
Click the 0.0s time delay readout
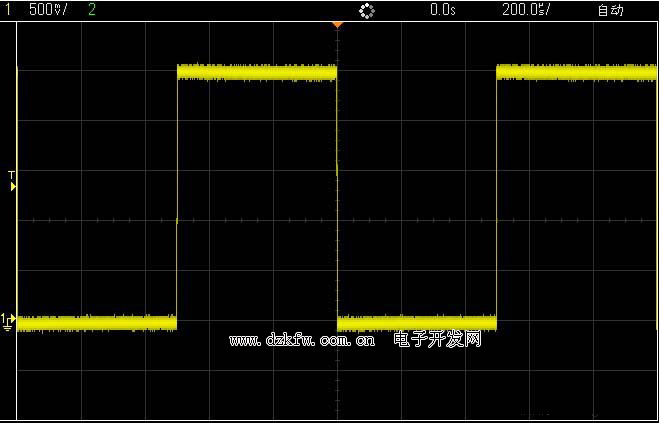[442, 10]
